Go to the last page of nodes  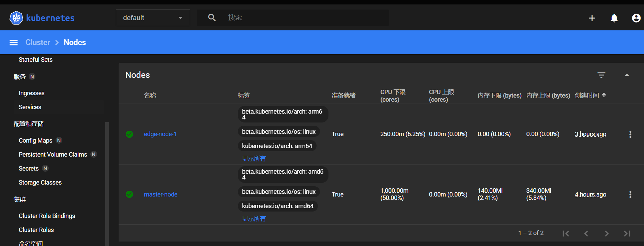(x=627, y=233)
